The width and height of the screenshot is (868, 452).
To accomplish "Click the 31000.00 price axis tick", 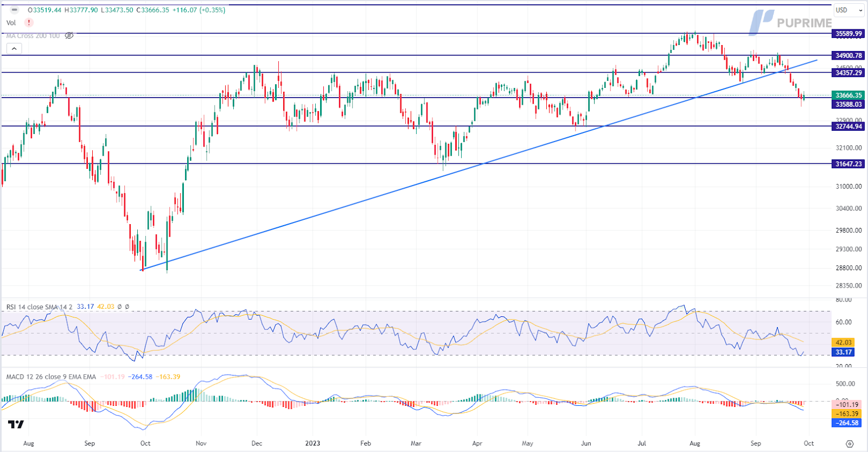I will (x=848, y=186).
